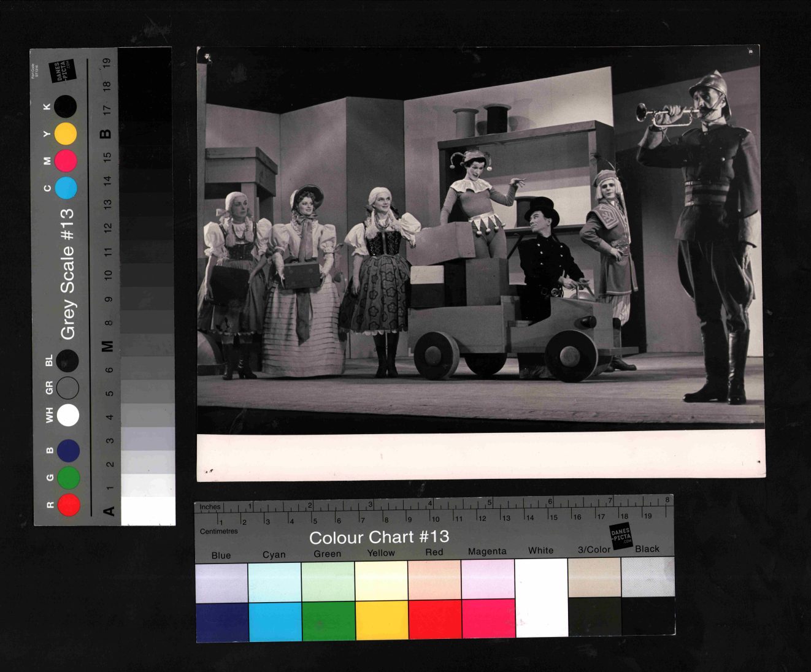Pick the hot pink swatch under Magenta label
The image size is (811, 672).
(x=488, y=619)
